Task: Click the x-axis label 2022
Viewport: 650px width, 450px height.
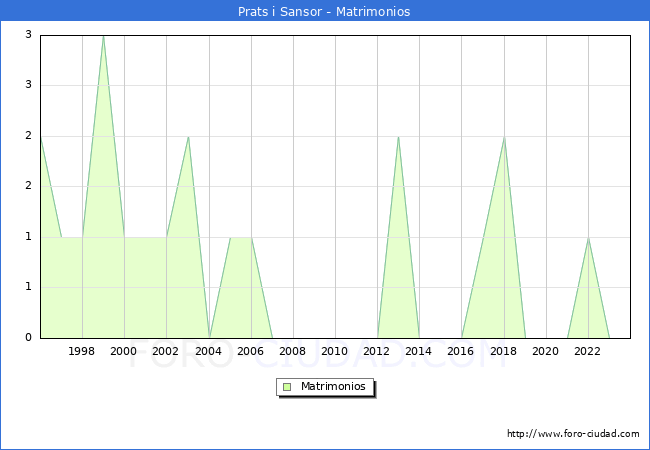Action: (587, 351)
